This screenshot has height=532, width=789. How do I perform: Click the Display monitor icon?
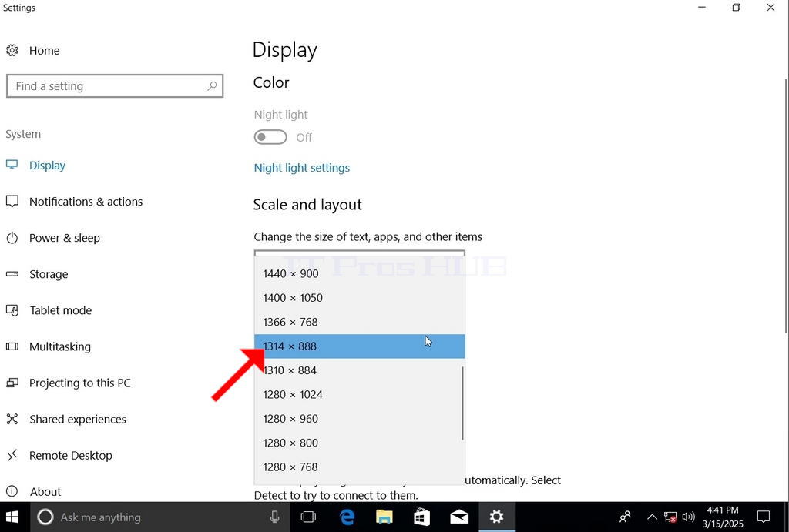click(x=12, y=165)
